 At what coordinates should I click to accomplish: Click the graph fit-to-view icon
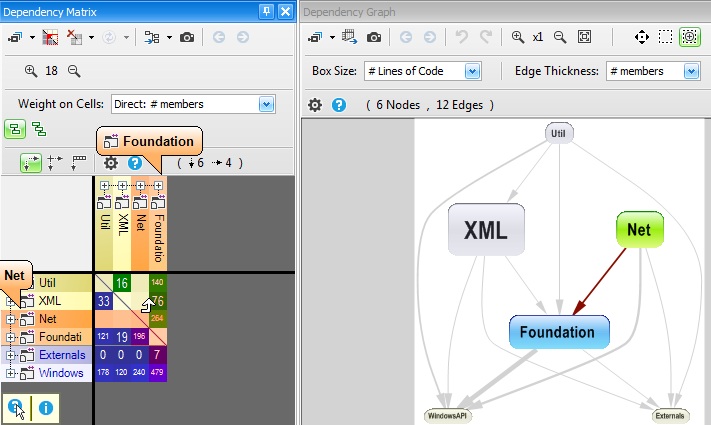click(x=585, y=37)
